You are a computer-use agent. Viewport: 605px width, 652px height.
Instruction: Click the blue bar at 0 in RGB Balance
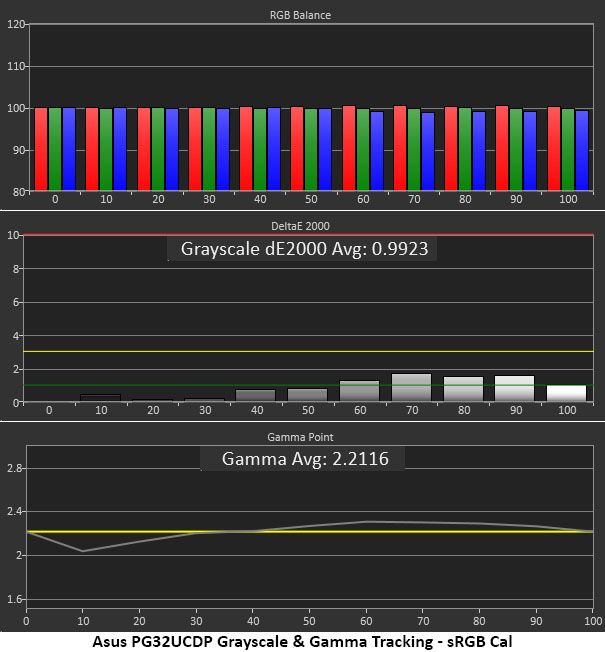pyautogui.click(x=69, y=149)
